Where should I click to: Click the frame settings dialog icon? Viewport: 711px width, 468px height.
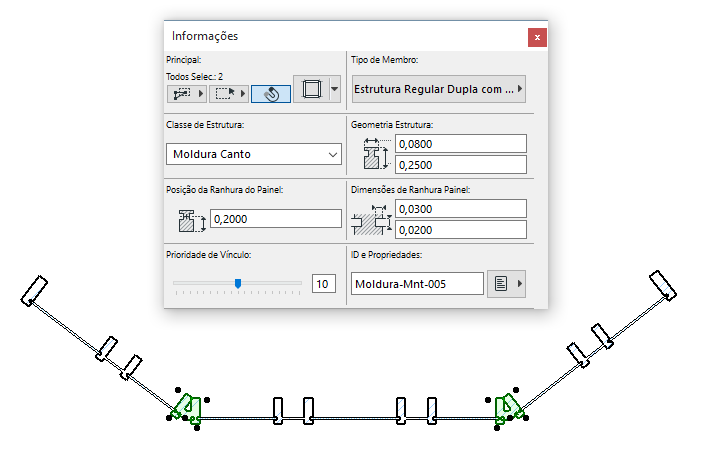click(312, 89)
